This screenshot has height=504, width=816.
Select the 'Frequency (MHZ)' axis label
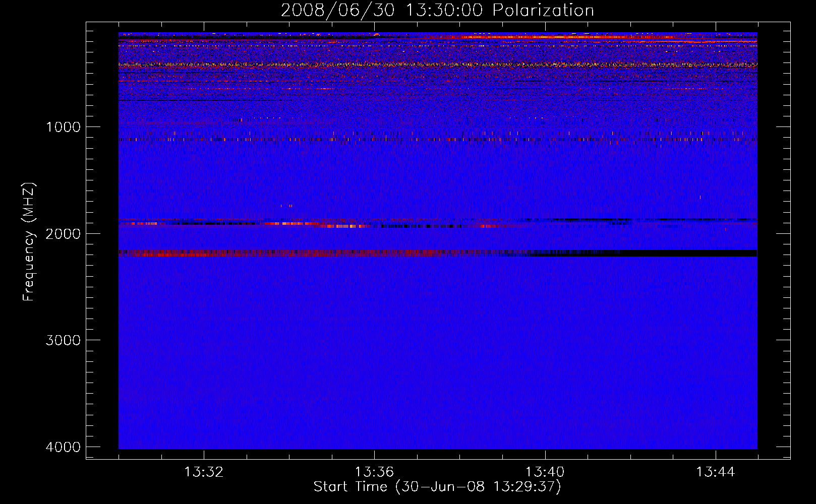pos(29,242)
